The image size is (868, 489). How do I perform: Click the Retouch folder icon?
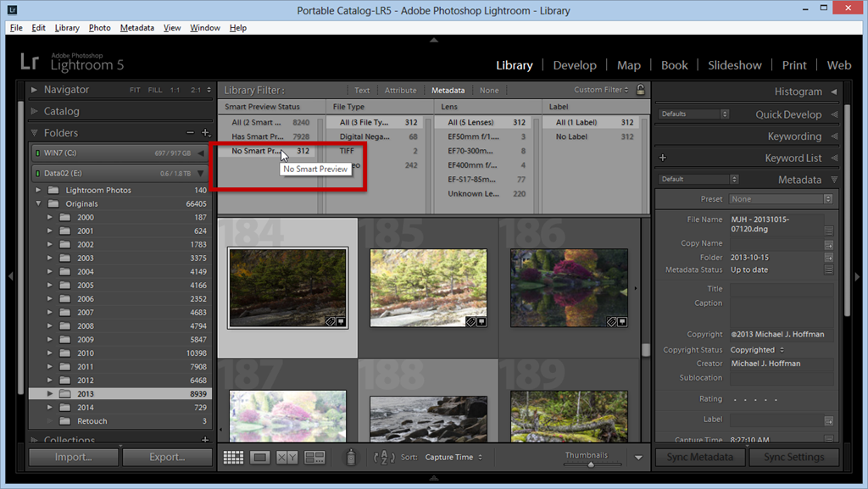coord(64,421)
